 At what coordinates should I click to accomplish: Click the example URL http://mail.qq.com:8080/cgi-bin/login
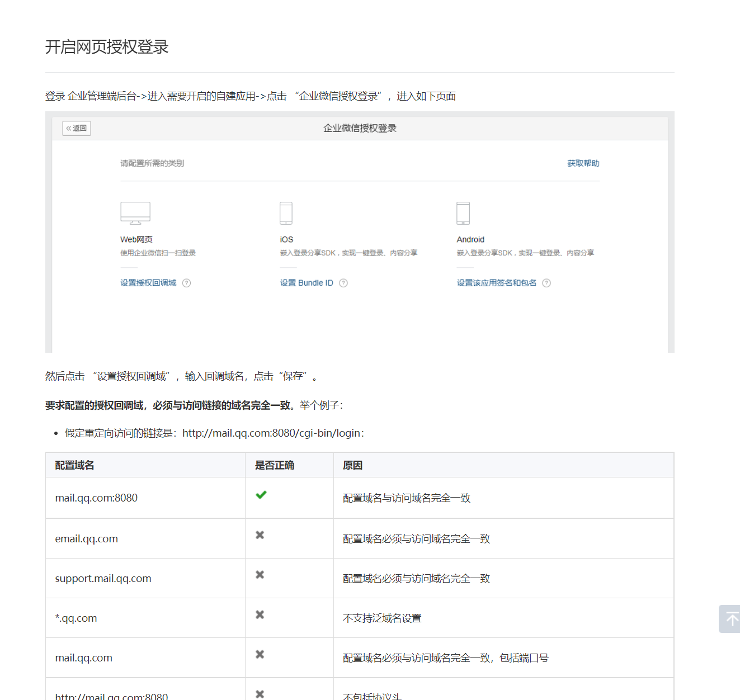click(x=272, y=433)
